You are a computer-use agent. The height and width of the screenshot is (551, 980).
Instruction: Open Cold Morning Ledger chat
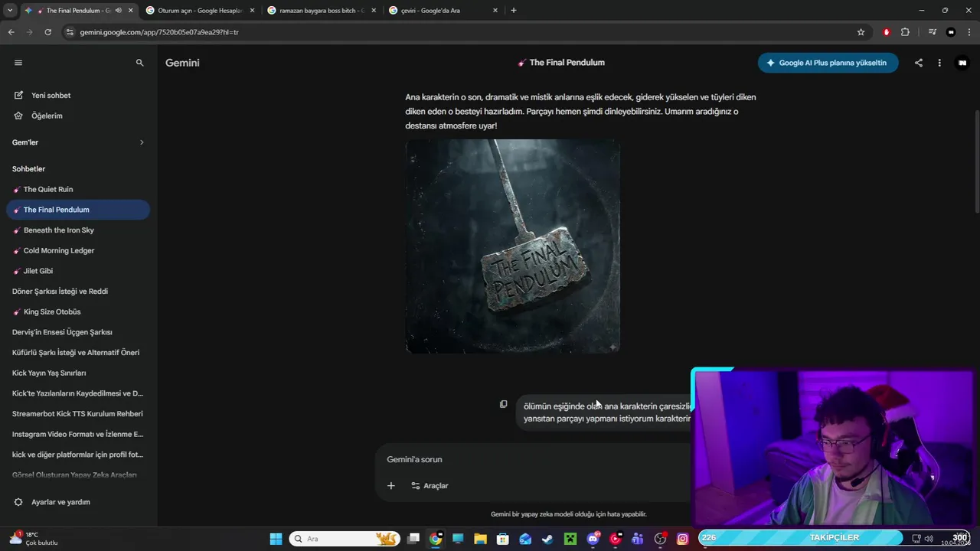78,250
